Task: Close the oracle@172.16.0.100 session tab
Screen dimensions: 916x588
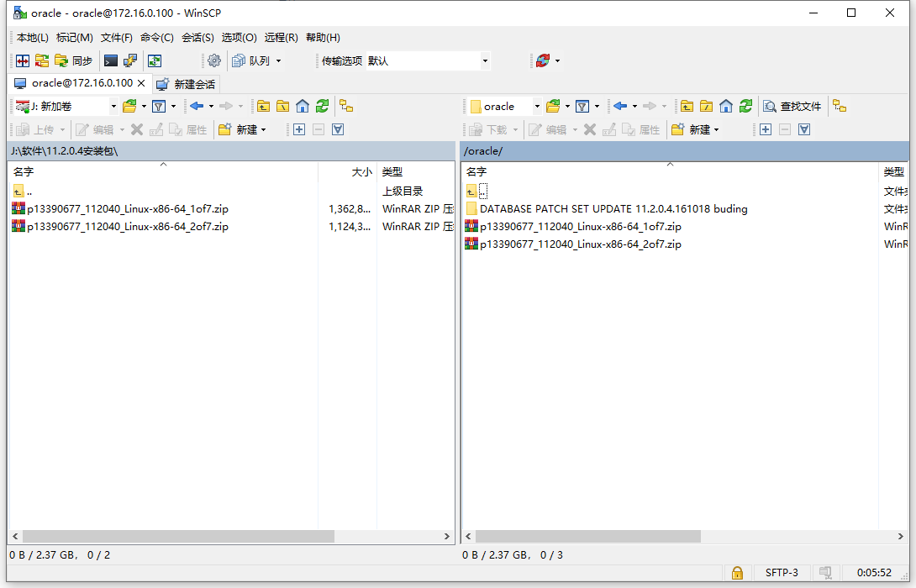Action: (x=141, y=83)
